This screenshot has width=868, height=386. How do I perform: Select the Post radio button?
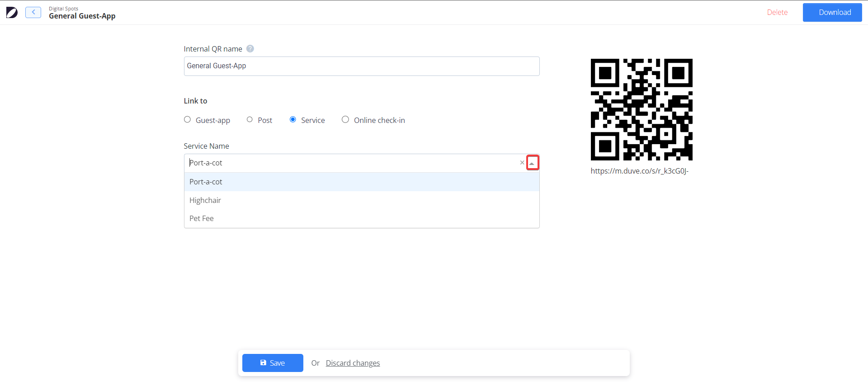coord(250,119)
